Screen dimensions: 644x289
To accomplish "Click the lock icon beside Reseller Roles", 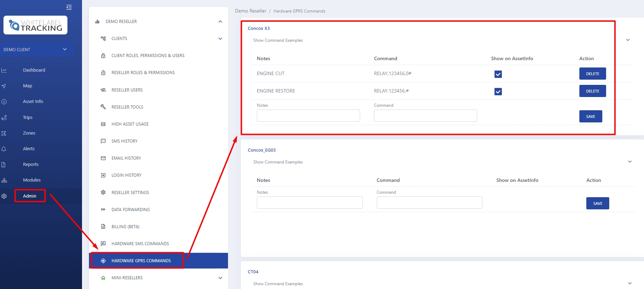I will point(103,73).
